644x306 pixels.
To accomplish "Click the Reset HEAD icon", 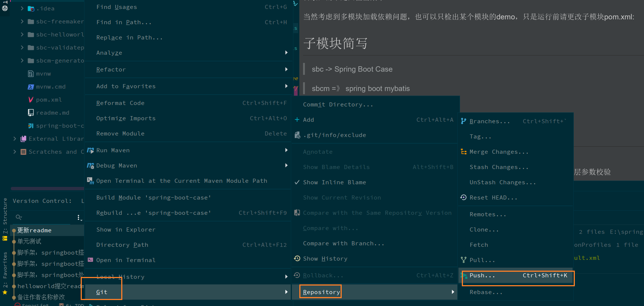I will 464,198.
